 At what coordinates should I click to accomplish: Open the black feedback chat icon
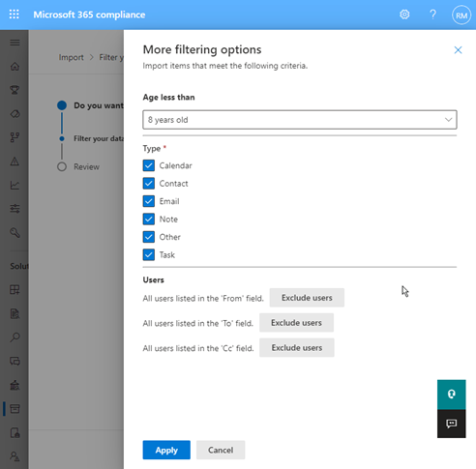tap(451, 424)
